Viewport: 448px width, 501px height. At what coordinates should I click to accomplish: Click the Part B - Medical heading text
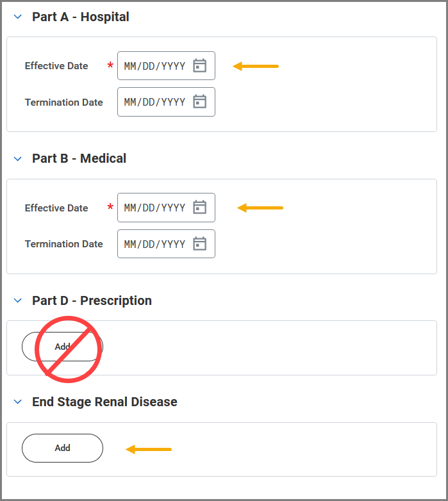tap(79, 158)
